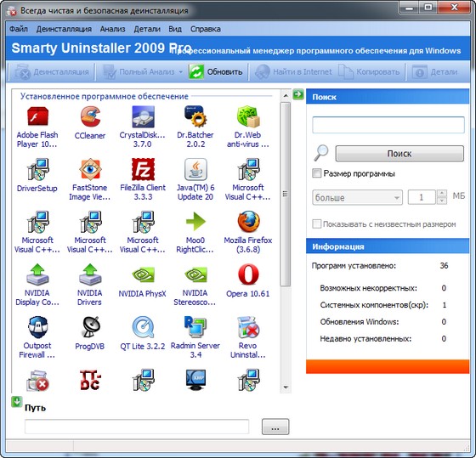Click the magnifier icon in search panel

[x=321, y=153]
